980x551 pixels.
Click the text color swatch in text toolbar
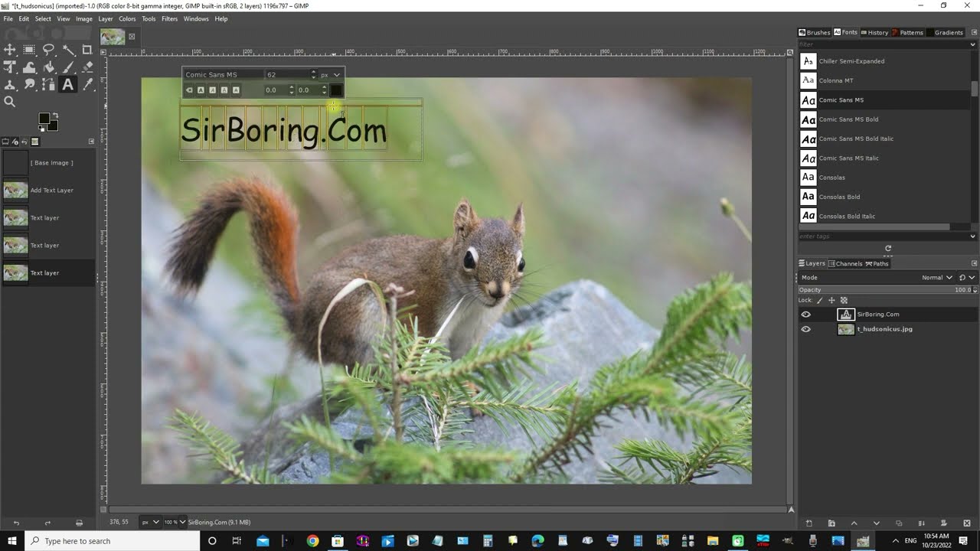(x=335, y=90)
